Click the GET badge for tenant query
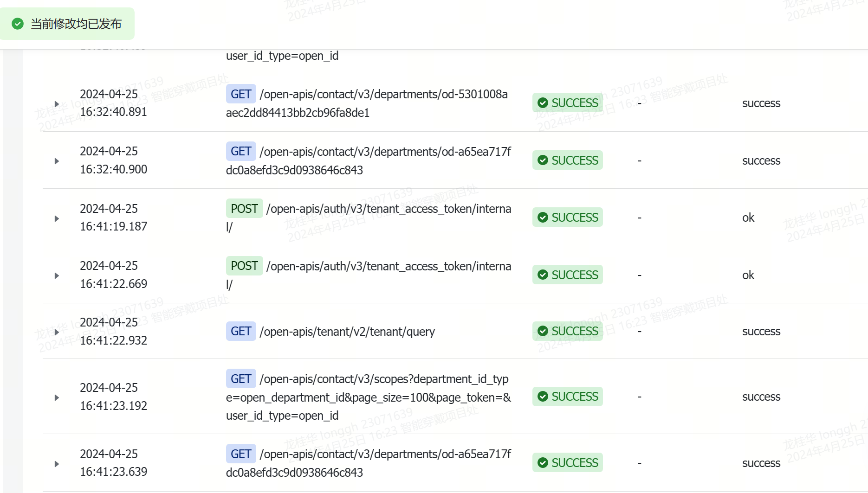Viewport: 868px width, 493px height. tap(241, 332)
